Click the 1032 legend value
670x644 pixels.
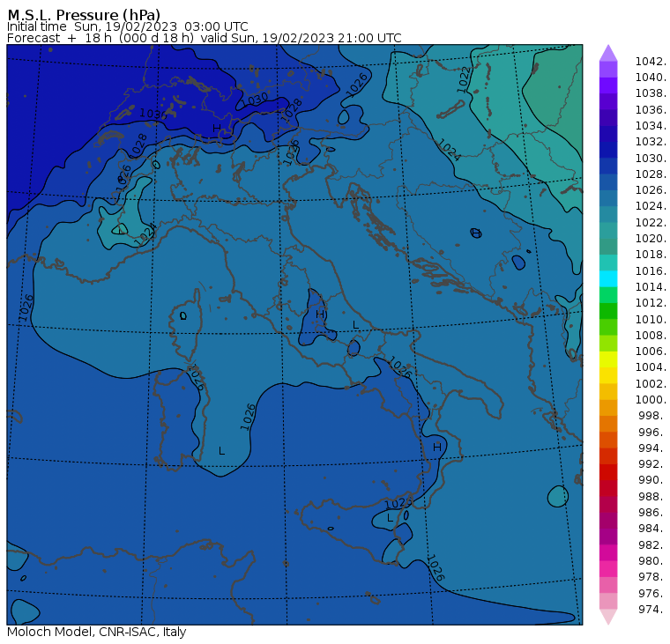651,142
